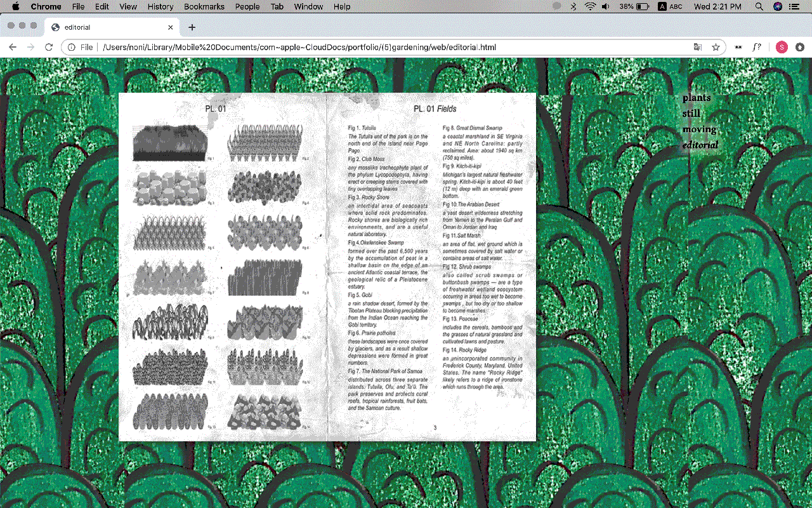
Task: Open Spotlight search
Action: [x=759, y=6]
